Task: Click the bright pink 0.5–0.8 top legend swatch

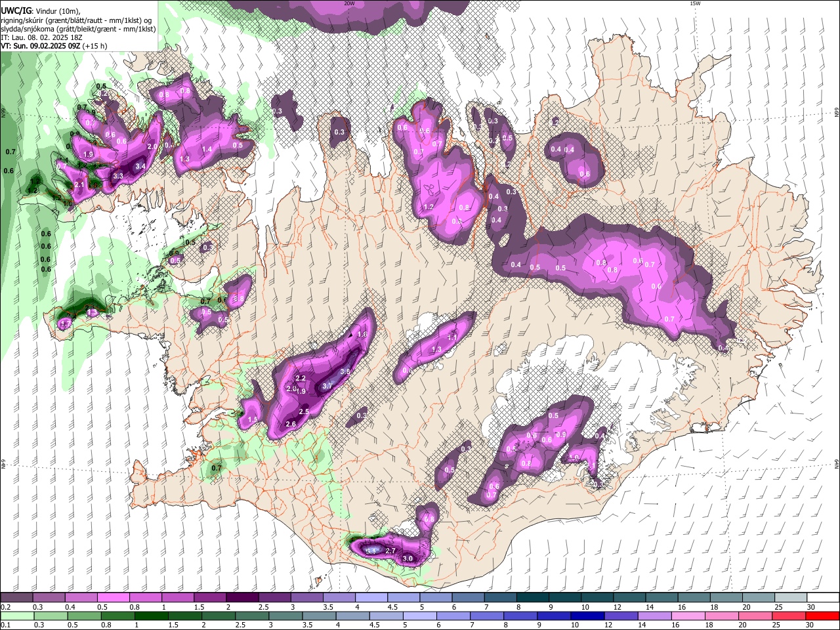Action: point(113,597)
